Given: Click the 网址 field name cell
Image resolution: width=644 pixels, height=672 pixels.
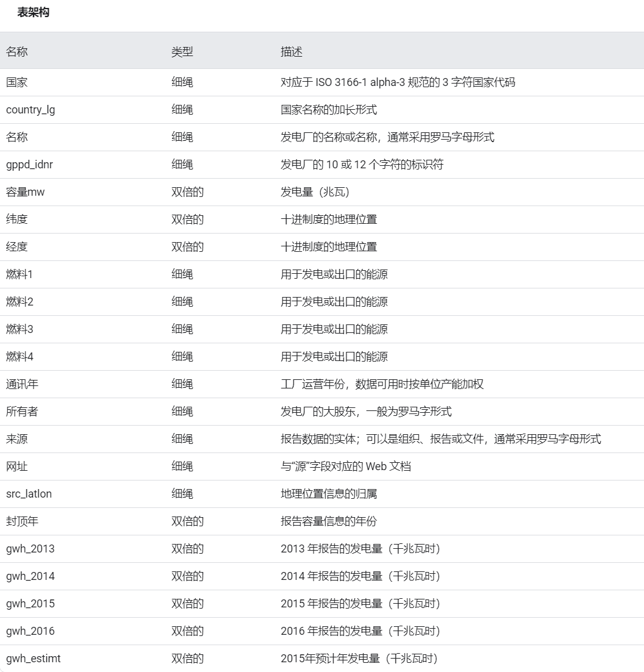Looking at the screenshot, I should coord(16,466).
